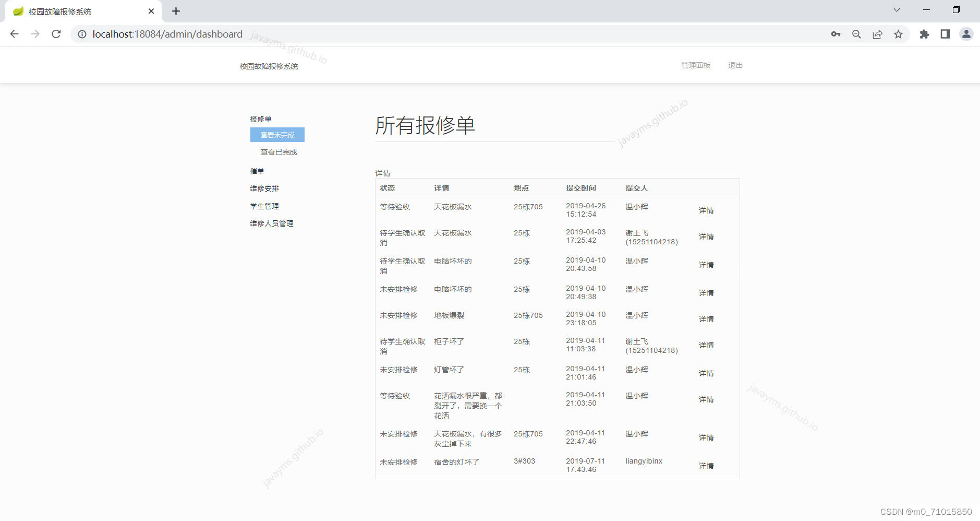Screen dimensions: 980x521
Task: Open 催单 in the sidebar
Action: (257, 171)
